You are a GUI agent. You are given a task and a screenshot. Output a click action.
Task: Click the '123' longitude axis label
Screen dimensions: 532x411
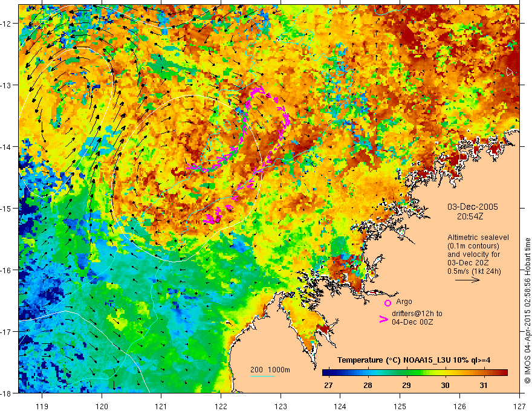pyautogui.click(x=281, y=406)
